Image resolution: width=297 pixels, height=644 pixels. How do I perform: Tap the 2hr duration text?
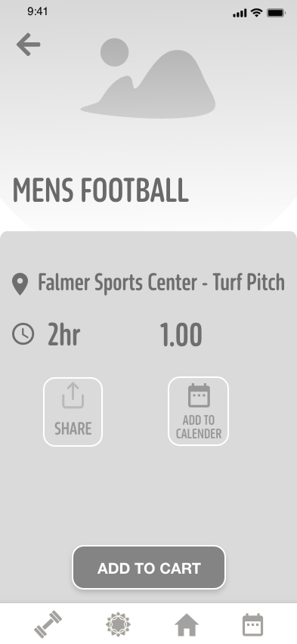point(63,334)
